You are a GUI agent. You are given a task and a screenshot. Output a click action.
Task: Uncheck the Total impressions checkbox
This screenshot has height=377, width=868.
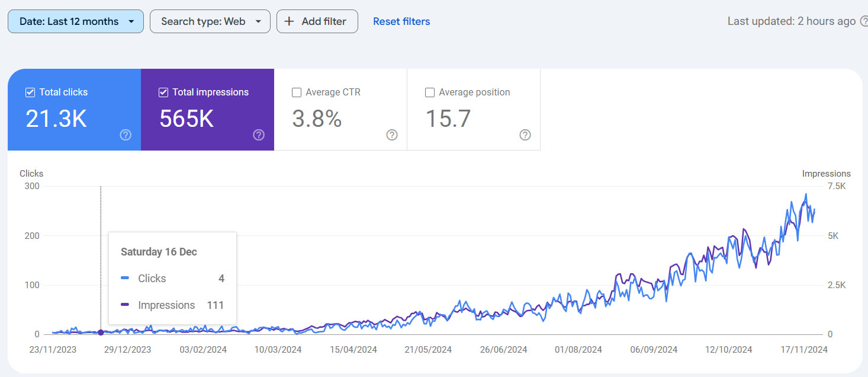pyautogui.click(x=163, y=92)
